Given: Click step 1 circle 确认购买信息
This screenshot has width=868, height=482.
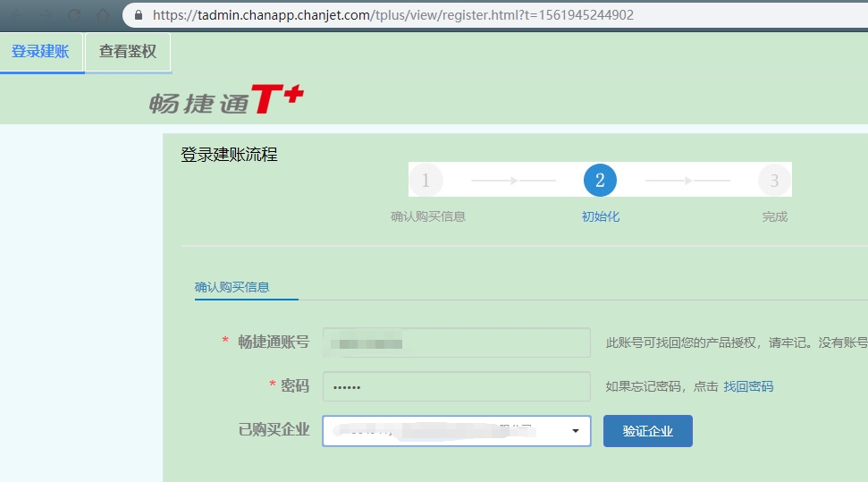Looking at the screenshot, I should pos(426,180).
